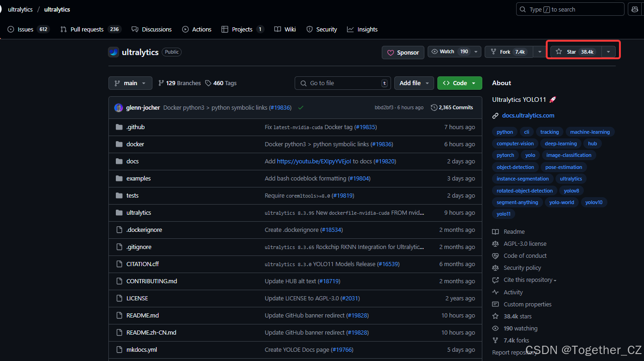
Task: Open the Security tab
Action: pyautogui.click(x=322, y=29)
